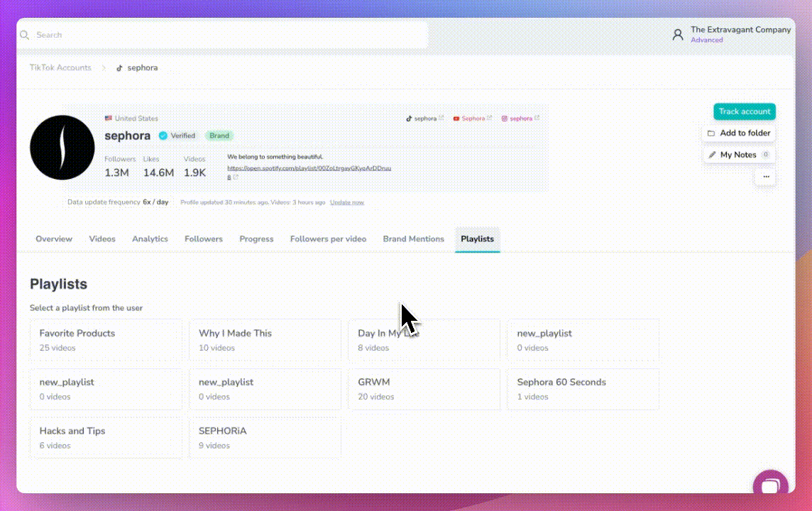This screenshot has width=812, height=511.
Task: Open the Day In My Life playlist
Action: coord(424,340)
